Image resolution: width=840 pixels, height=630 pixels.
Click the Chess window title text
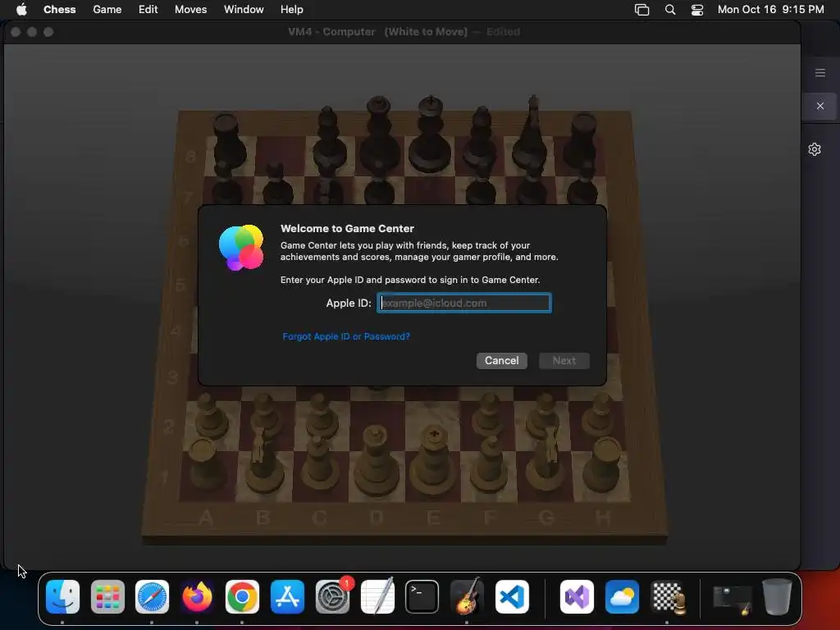[404, 32]
